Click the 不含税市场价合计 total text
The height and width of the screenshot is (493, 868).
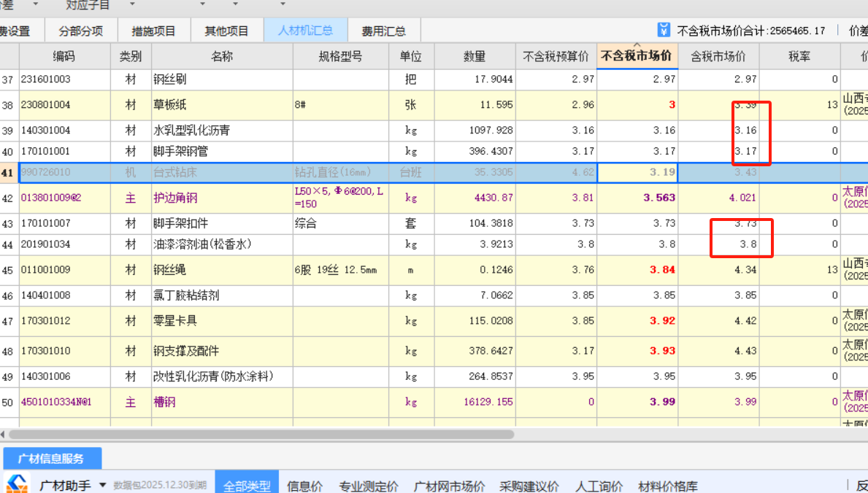click(x=751, y=31)
